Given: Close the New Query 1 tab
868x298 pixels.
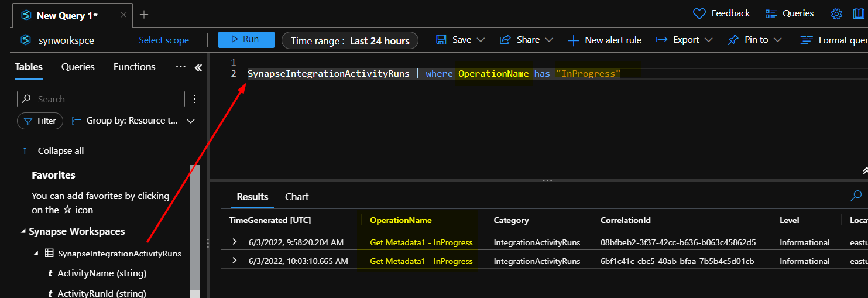Looking at the screenshot, I should click(x=123, y=15).
